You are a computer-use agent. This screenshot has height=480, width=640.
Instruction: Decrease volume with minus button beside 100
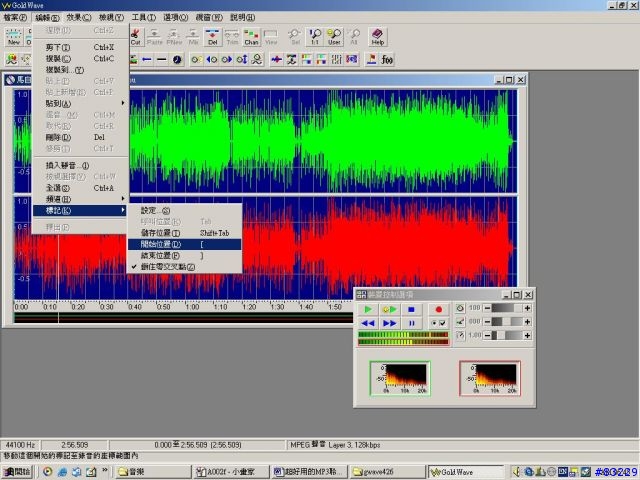pos(487,308)
